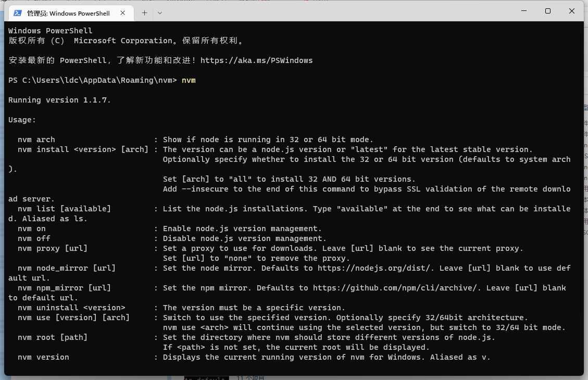Expand the new tab profile dropdown chevron
The image size is (588, 380).
160,12
